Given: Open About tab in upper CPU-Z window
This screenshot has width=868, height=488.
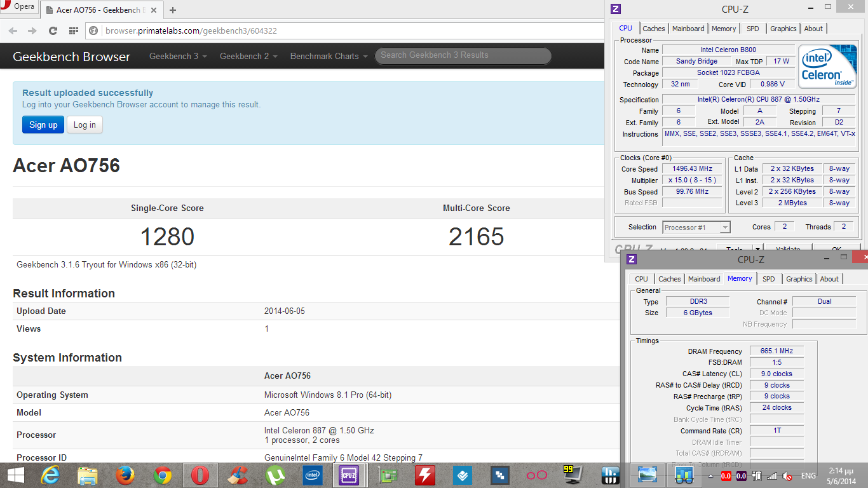Looking at the screenshot, I should [x=813, y=29].
